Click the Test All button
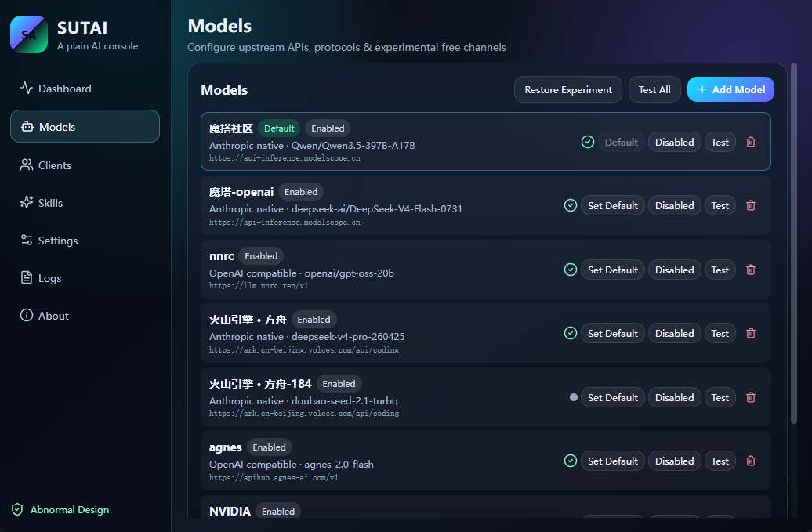The image size is (812, 532). pos(654,89)
